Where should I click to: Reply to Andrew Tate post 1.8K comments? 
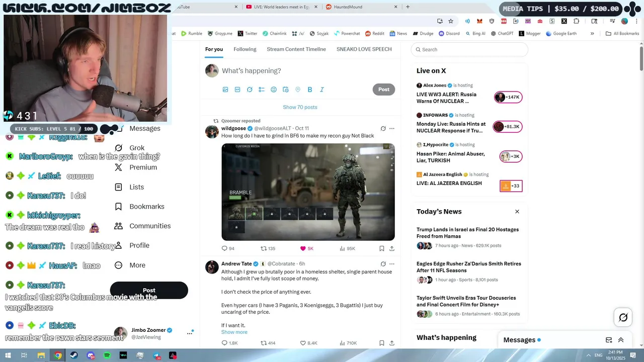(x=229, y=343)
